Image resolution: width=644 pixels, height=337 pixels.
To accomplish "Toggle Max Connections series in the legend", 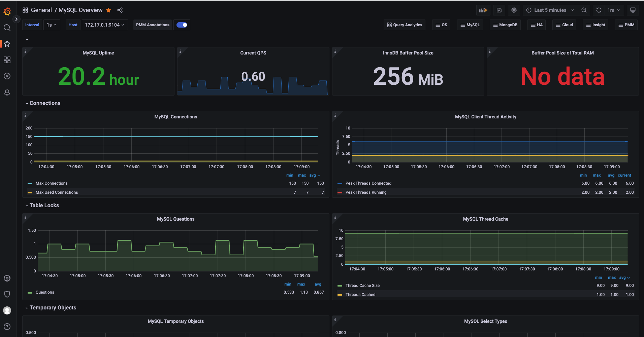I will coord(52,183).
